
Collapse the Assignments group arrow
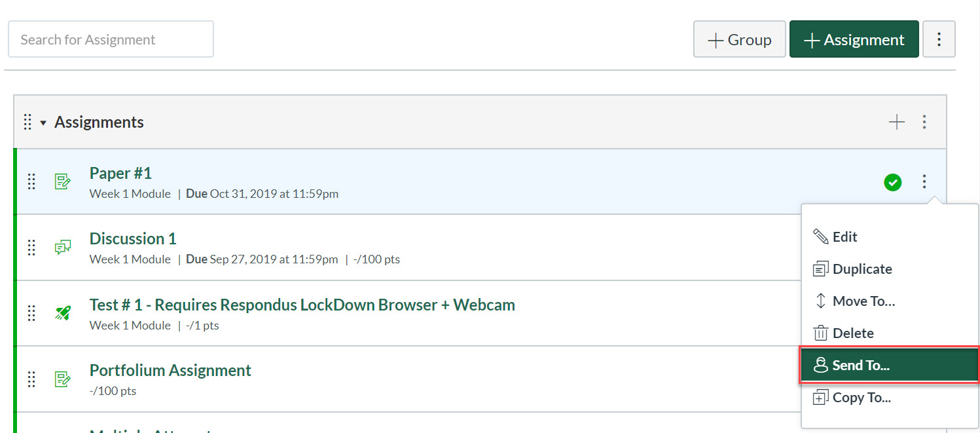[x=43, y=122]
